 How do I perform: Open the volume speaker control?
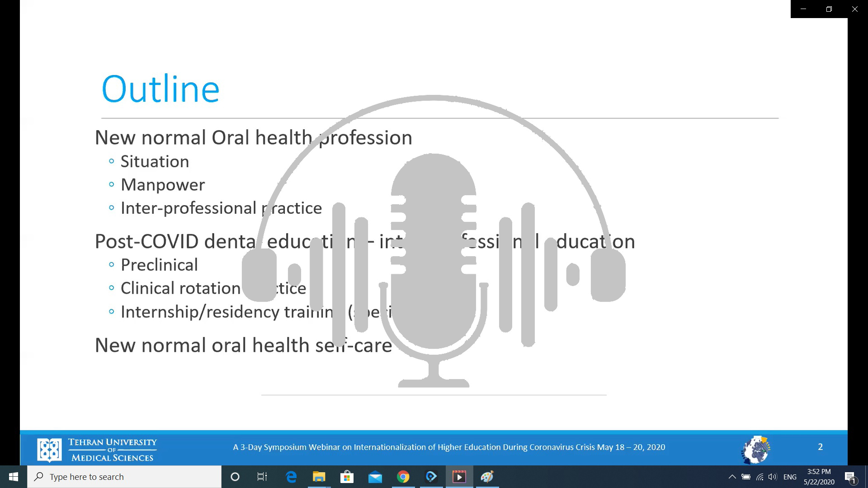coord(772,477)
